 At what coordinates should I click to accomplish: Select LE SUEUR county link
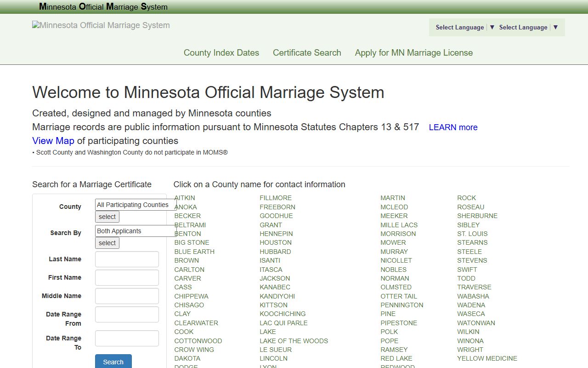coord(276,350)
